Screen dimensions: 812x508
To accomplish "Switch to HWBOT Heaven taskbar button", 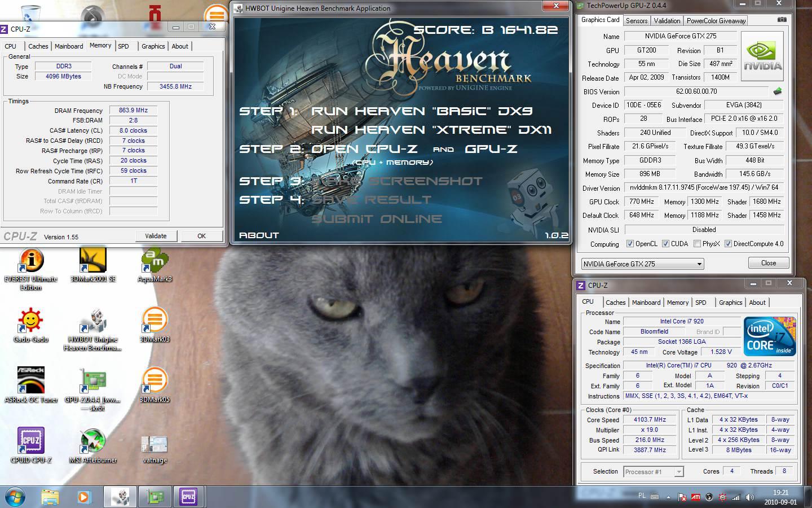I will pos(120,497).
